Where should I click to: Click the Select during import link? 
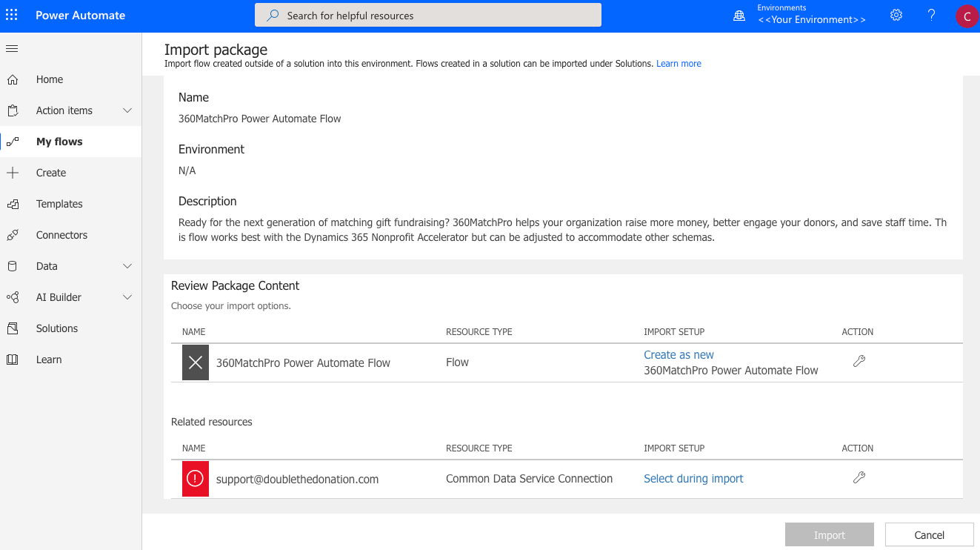click(x=693, y=479)
